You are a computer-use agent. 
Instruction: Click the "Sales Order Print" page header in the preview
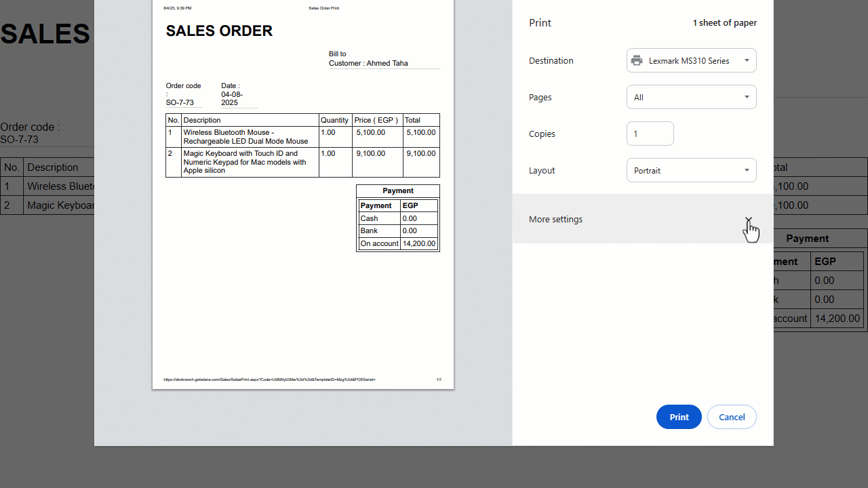tap(323, 8)
